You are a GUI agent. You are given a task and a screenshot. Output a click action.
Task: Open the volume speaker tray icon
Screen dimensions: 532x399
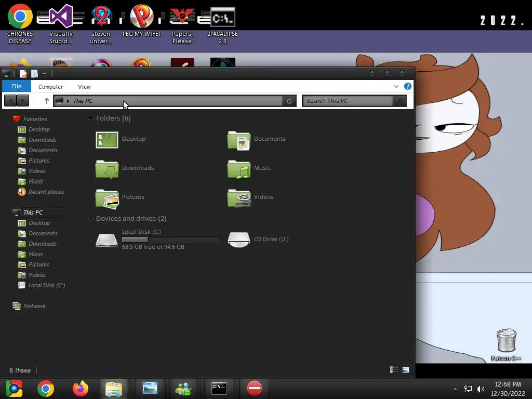click(481, 389)
